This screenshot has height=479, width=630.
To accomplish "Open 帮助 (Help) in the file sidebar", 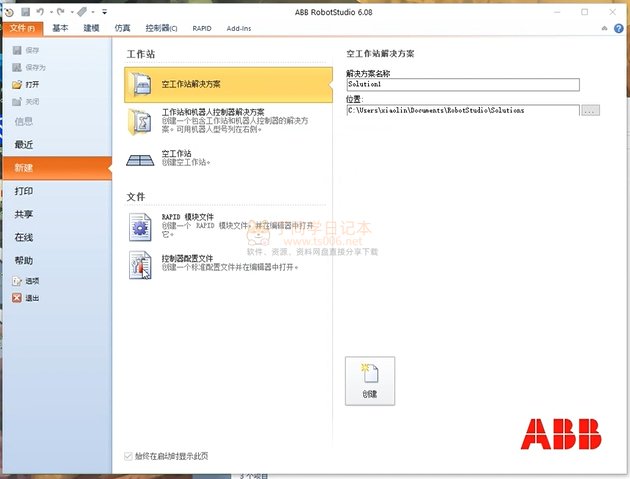I will point(24,260).
